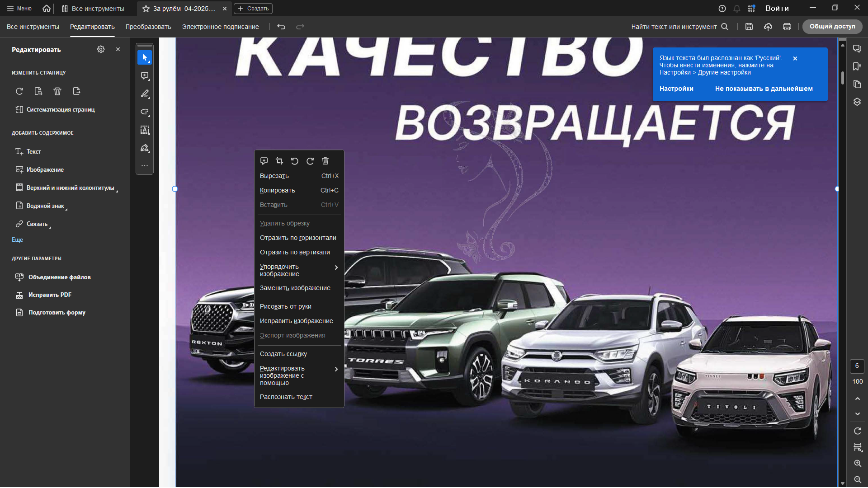Viewport: 868px width, 488px height.
Task: Zoom in with magnifier plus icon
Action: 857,464
